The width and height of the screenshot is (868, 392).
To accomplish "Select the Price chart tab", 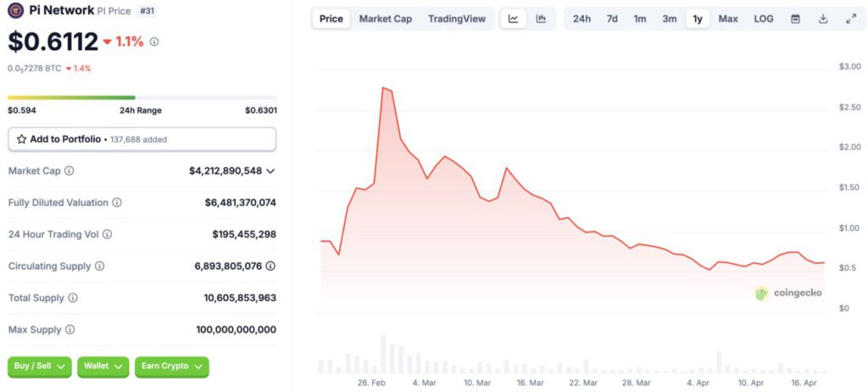I will [x=331, y=19].
